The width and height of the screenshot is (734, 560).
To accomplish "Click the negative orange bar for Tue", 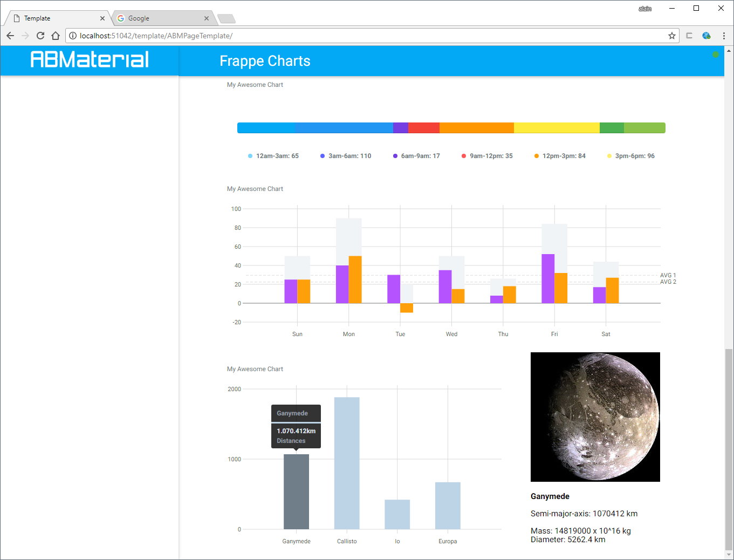I will 407,308.
